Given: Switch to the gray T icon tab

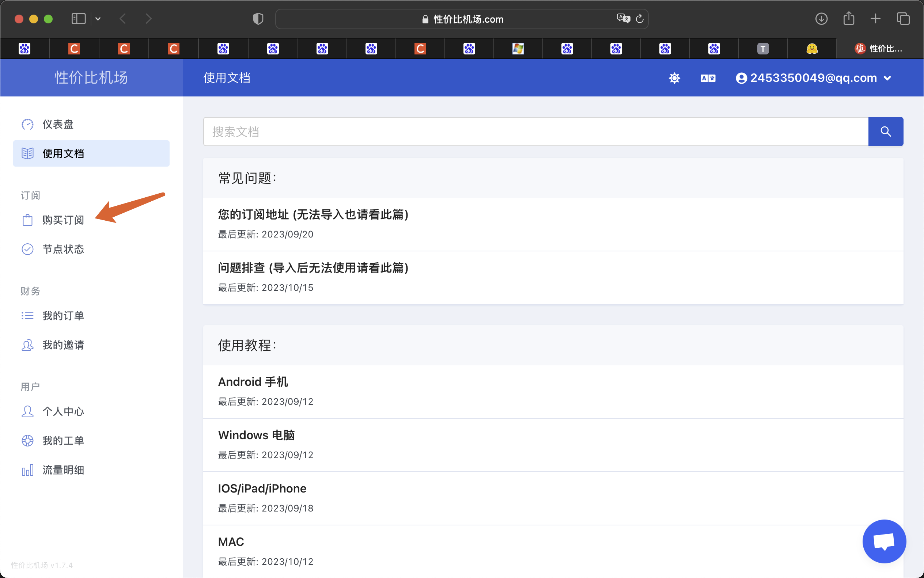Looking at the screenshot, I should [762, 49].
